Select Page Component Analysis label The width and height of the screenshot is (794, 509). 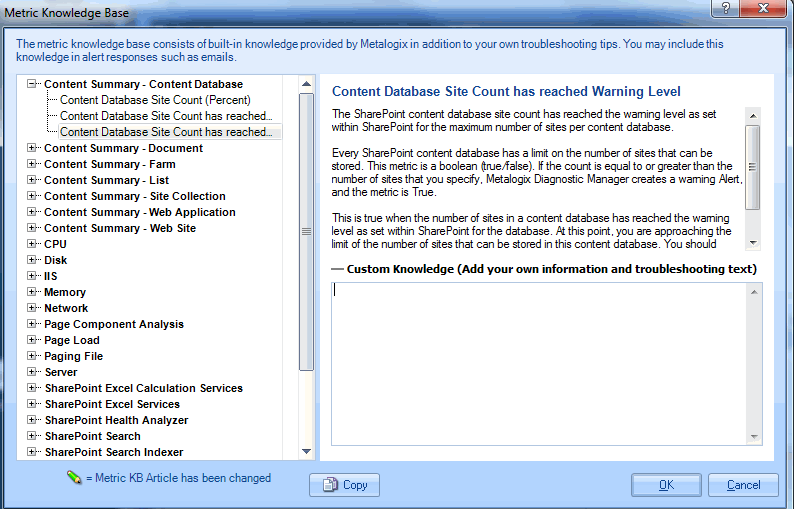tap(113, 324)
